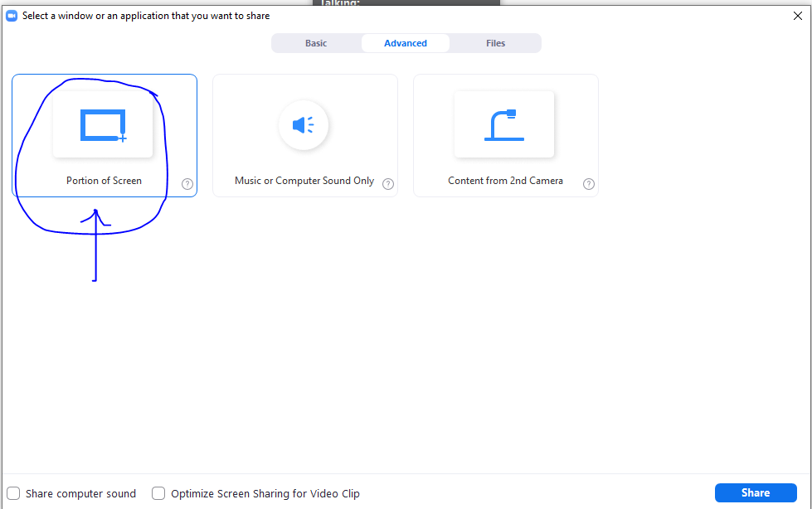Open help for Portion of Screen
This screenshot has height=509, width=812.
(187, 184)
